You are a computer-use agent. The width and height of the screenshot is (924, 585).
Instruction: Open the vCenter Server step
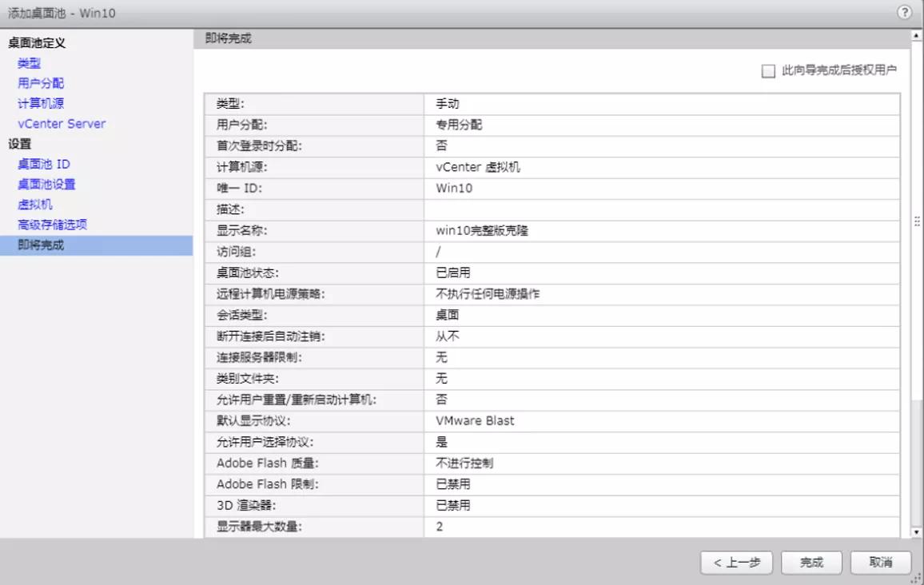click(x=60, y=124)
